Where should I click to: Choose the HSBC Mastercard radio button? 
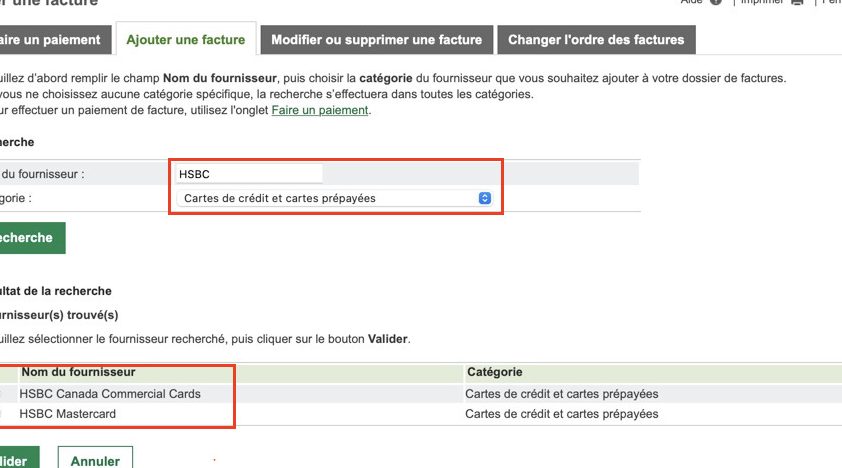click(3, 414)
